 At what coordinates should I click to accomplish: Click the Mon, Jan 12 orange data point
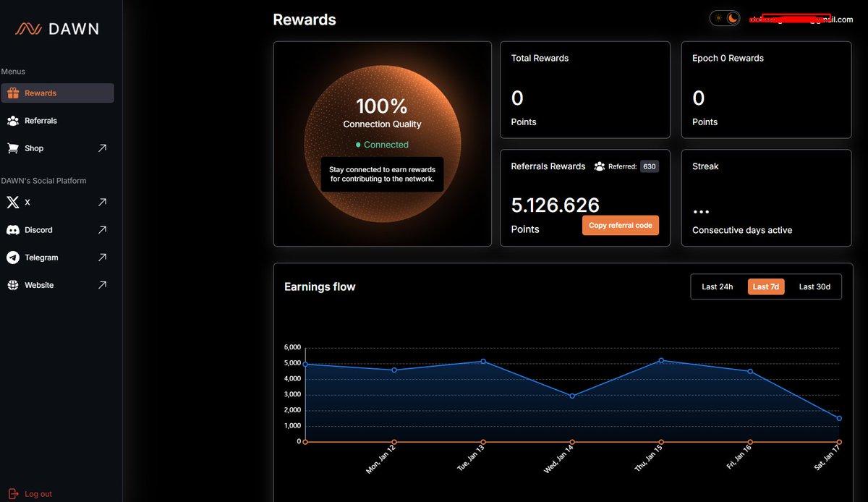point(394,442)
